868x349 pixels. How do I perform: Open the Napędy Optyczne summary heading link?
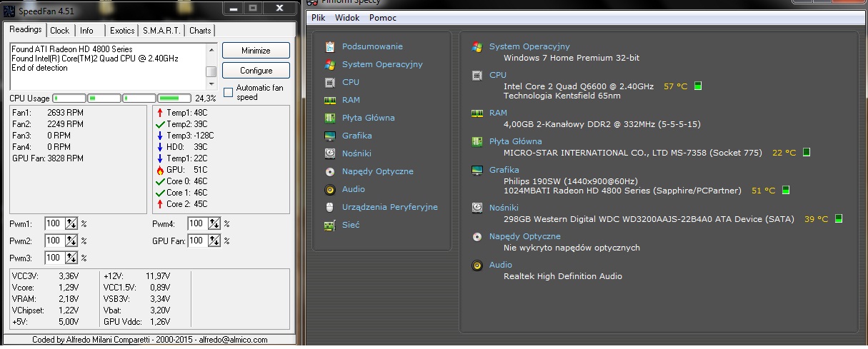coord(525,236)
